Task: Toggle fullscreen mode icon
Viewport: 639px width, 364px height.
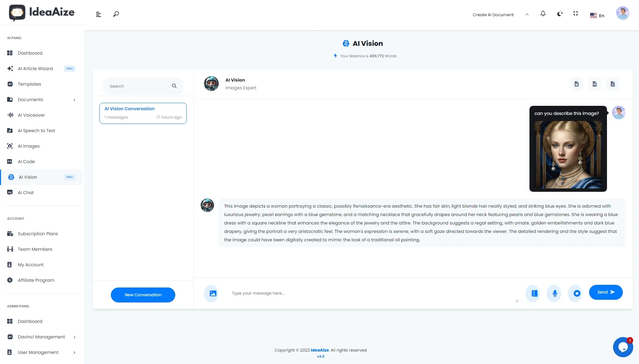Action: 576,13
